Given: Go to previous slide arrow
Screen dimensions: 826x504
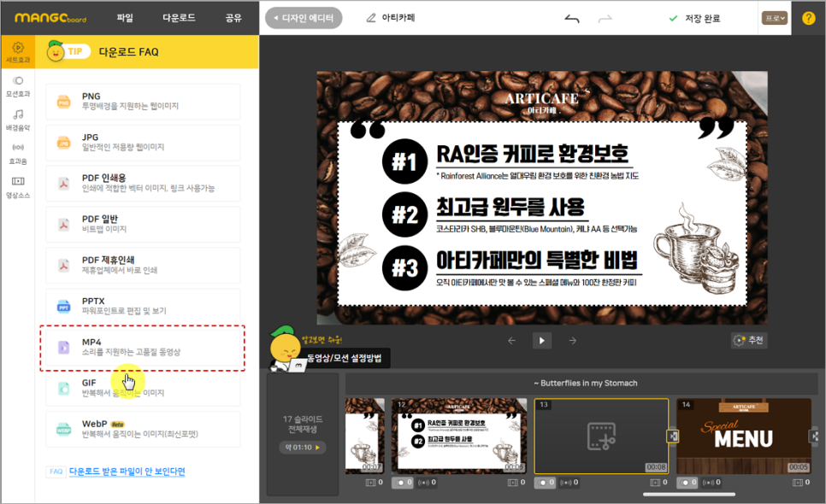Looking at the screenshot, I should coord(511,340).
